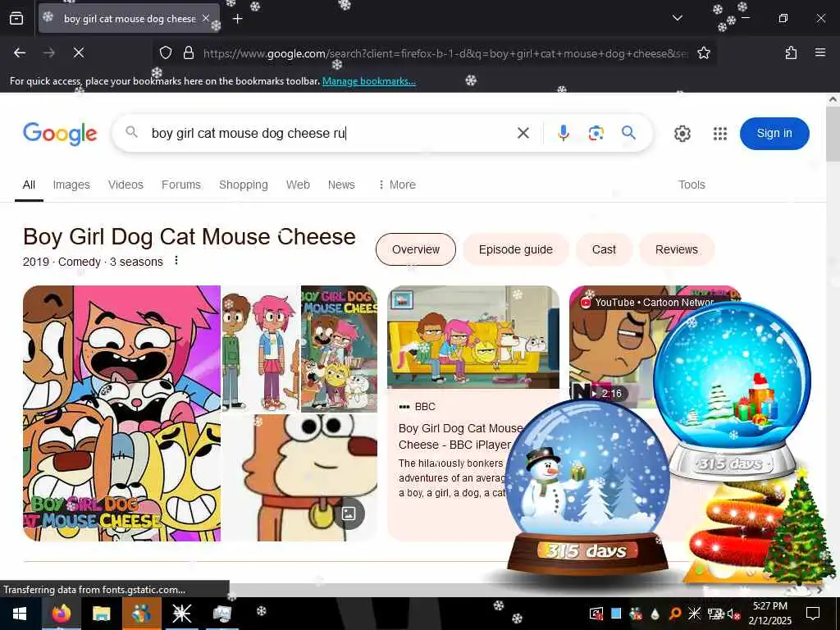
Task: Close the 'boy girl cat mouse dog cheese' tab
Action: [206, 18]
